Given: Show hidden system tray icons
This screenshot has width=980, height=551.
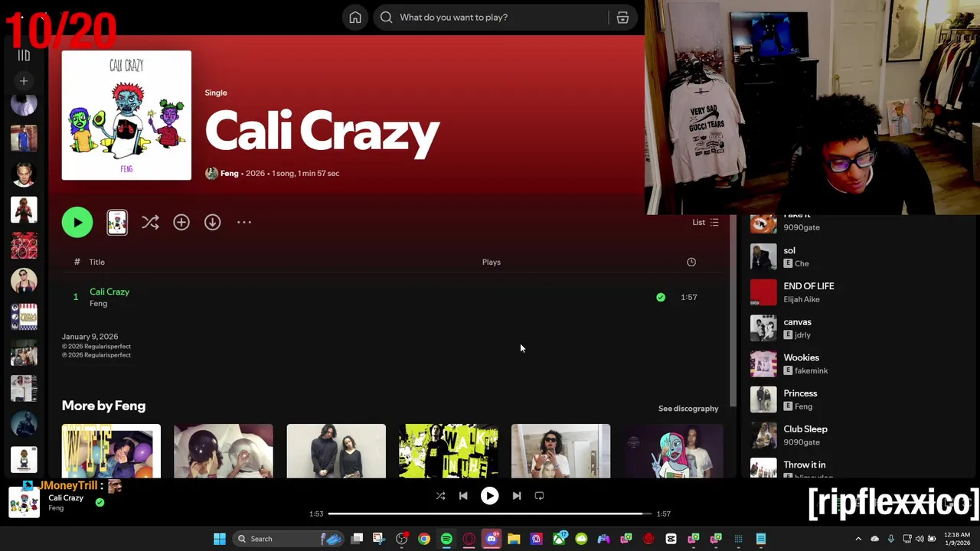Looking at the screenshot, I should point(858,539).
